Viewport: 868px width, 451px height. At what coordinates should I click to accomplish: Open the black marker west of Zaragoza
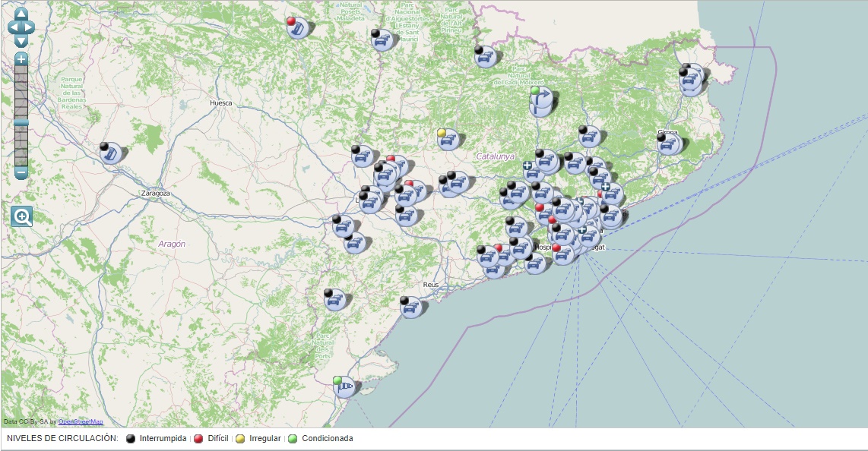click(111, 153)
